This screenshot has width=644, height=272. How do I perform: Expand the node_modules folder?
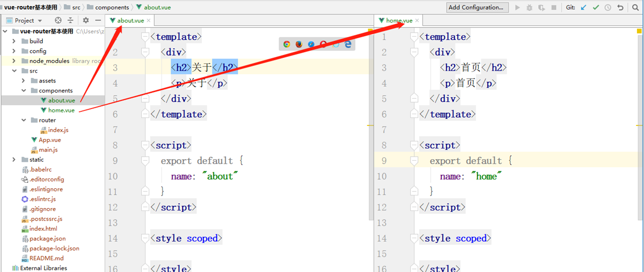point(14,61)
